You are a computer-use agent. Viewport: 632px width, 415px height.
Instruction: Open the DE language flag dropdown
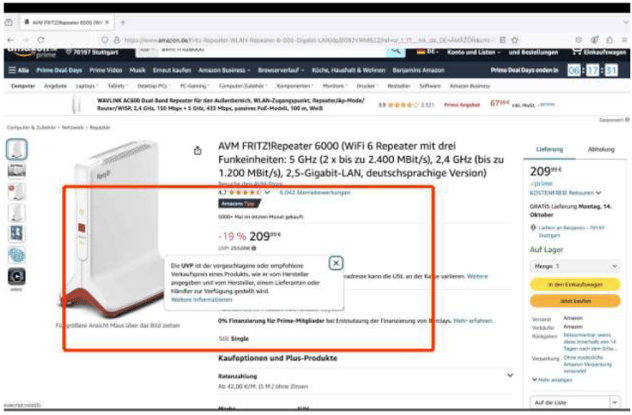pos(427,52)
